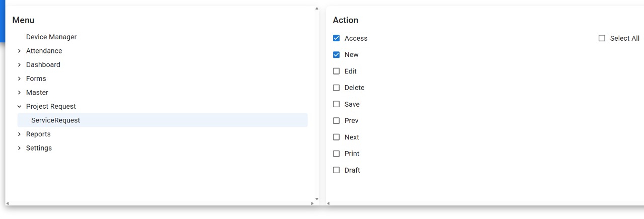Expand the Attendance menu node
Screen dimensions: 644x219
click(19, 51)
